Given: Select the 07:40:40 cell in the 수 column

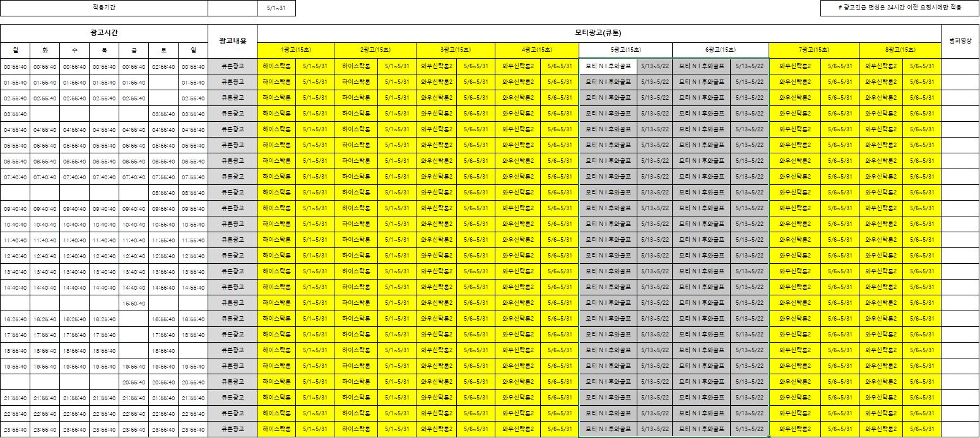Looking at the screenshot, I should pyautogui.click(x=74, y=177).
